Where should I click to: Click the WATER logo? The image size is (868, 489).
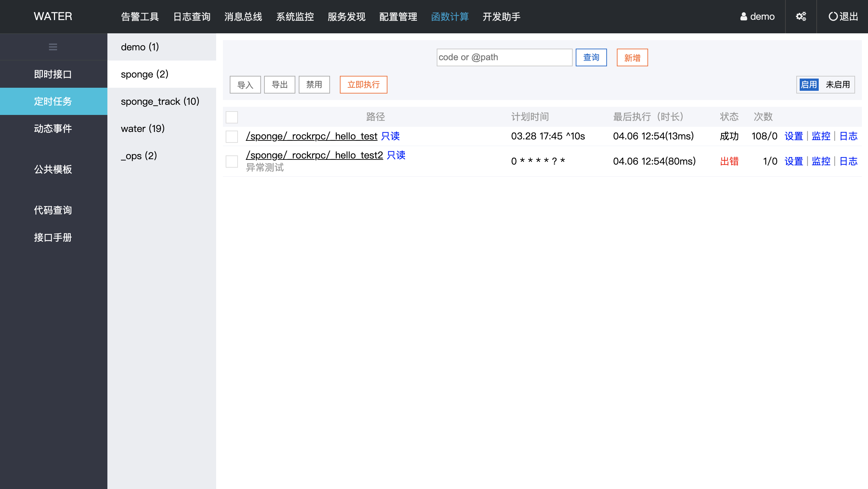pyautogui.click(x=53, y=16)
